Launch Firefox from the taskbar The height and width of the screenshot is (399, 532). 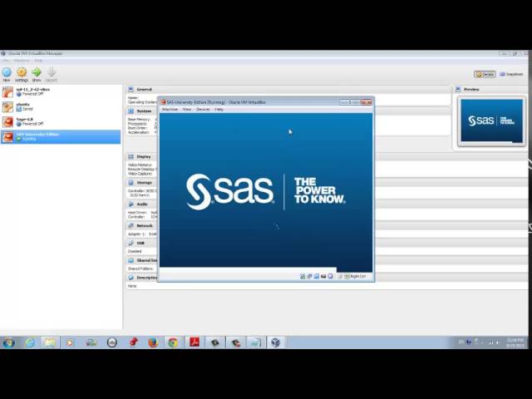tap(153, 342)
